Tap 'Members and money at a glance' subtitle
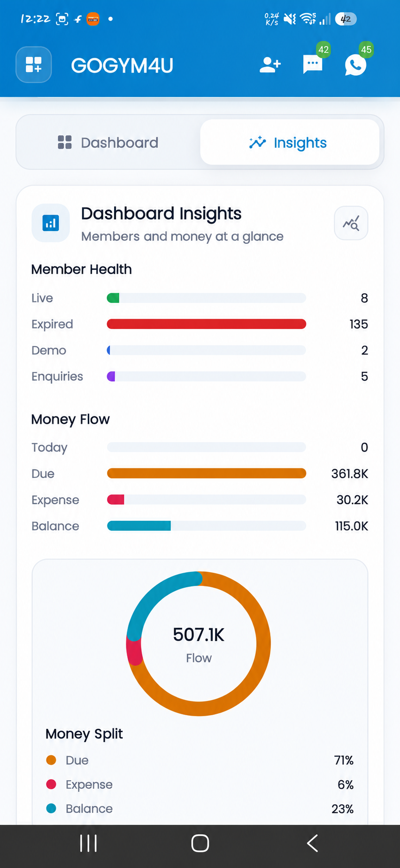400x868 pixels. tap(182, 236)
